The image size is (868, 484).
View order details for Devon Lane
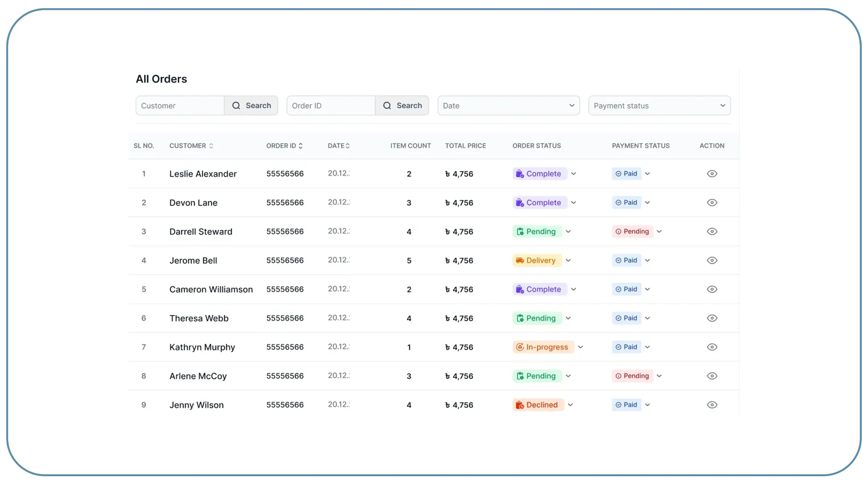tap(712, 203)
